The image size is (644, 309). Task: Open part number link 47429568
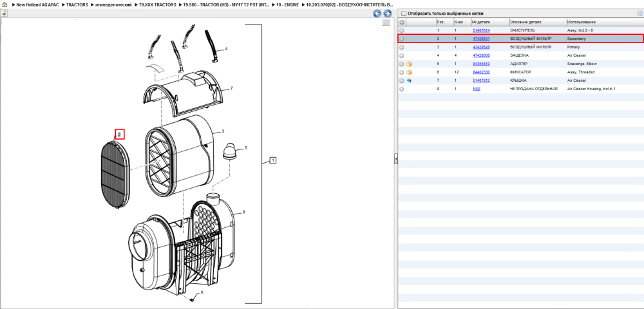tap(481, 55)
